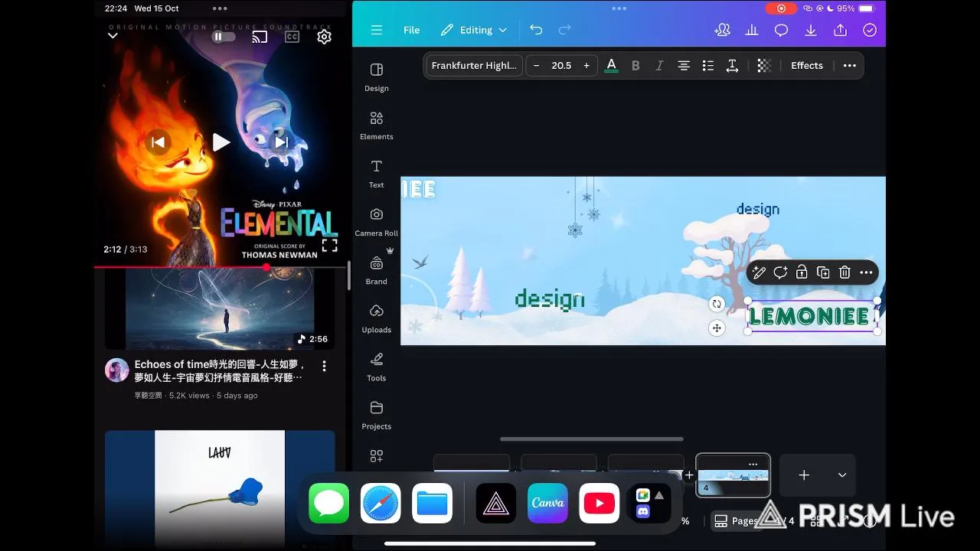Open page 4 thumbnail options dots
The width and height of the screenshot is (980, 551).
pos(753,465)
